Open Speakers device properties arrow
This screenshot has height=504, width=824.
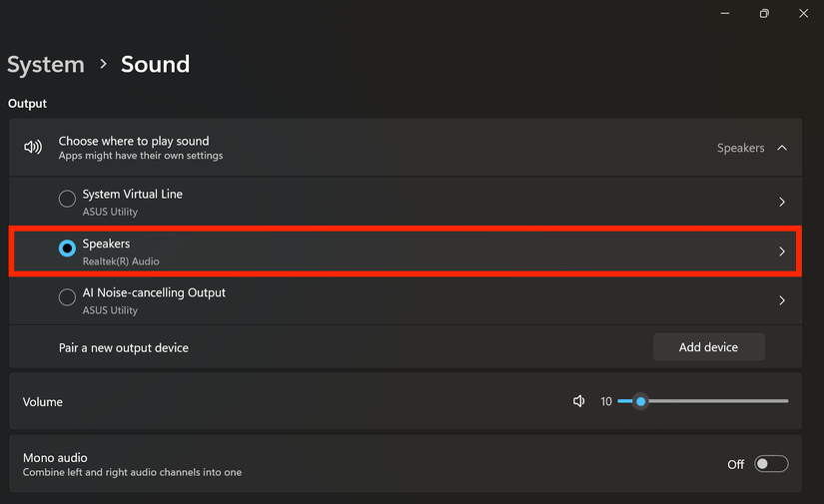782,252
